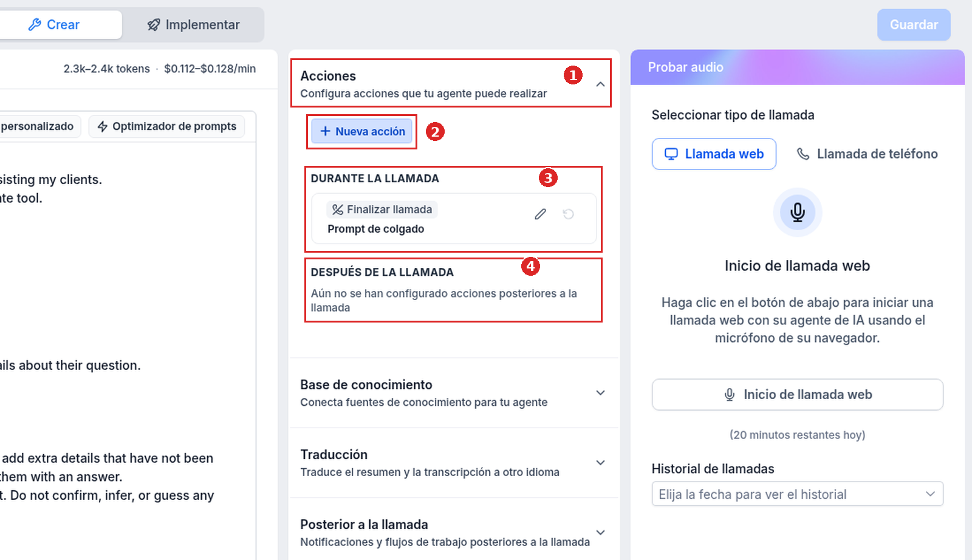Click the tokens and cost estimate text

160,69
